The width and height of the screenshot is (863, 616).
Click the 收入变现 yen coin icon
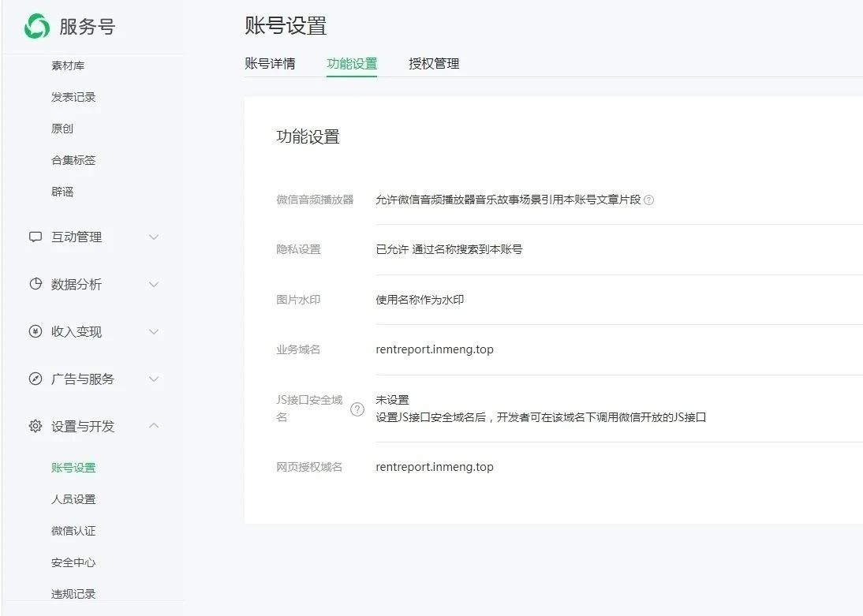tap(35, 331)
